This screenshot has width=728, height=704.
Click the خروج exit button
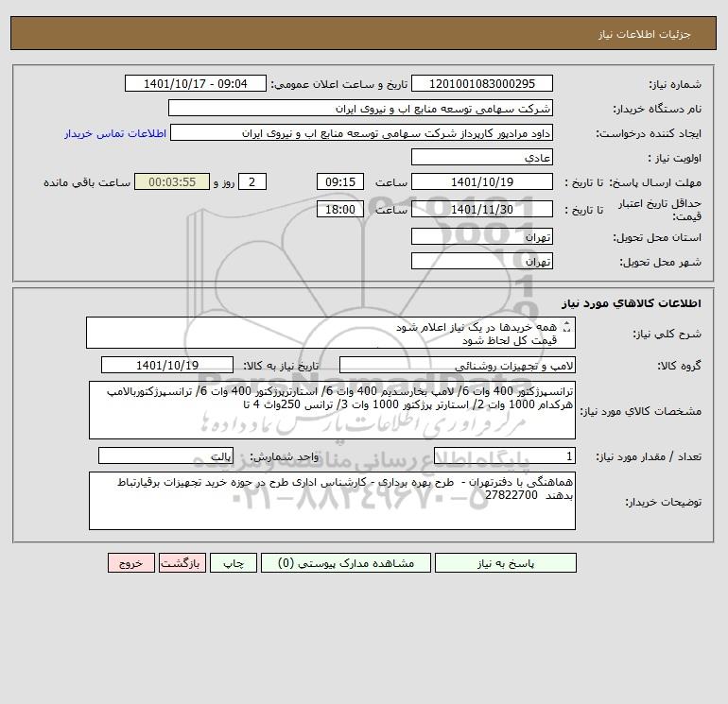[x=130, y=563]
